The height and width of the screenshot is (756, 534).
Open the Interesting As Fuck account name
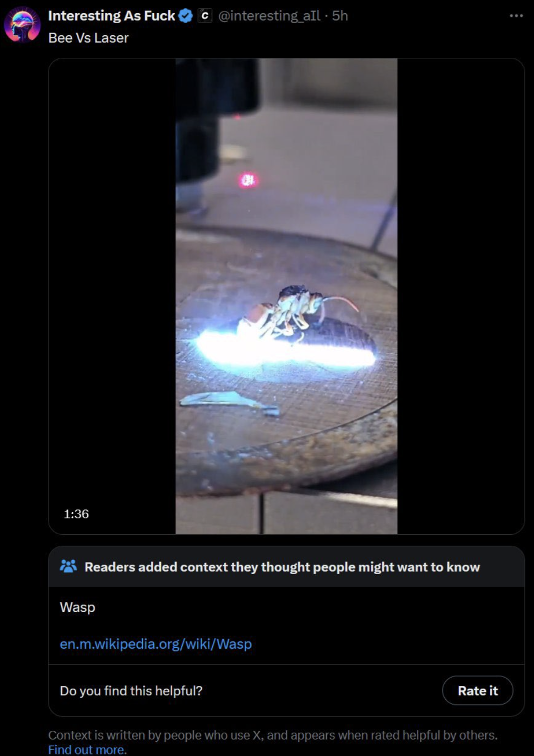(x=111, y=16)
